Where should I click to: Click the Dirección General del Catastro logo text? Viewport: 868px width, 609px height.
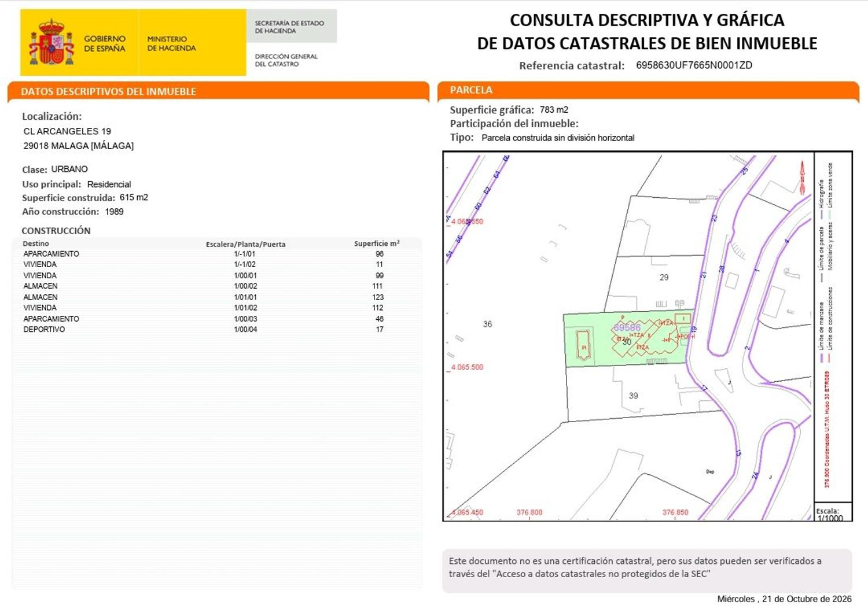pyautogui.click(x=286, y=60)
